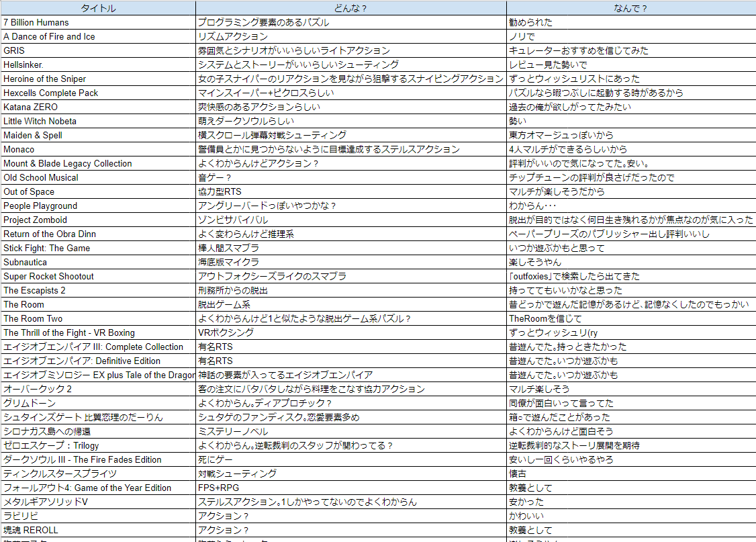Select フォールアウト4: Game of the Year Edition
This screenshot has width=756, height=542.
[x=98, y=488]
